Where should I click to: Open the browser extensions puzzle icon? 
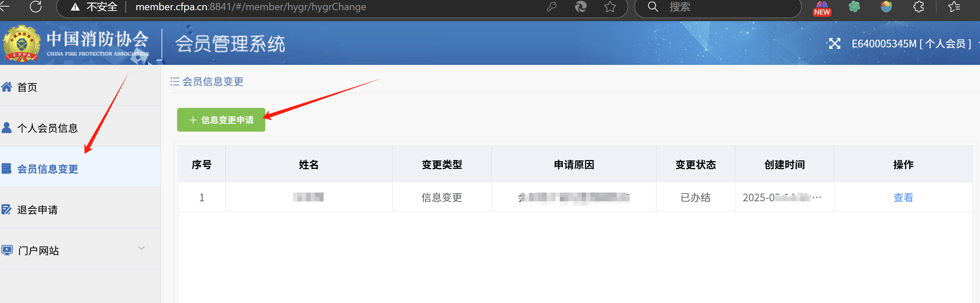point(918,7)
